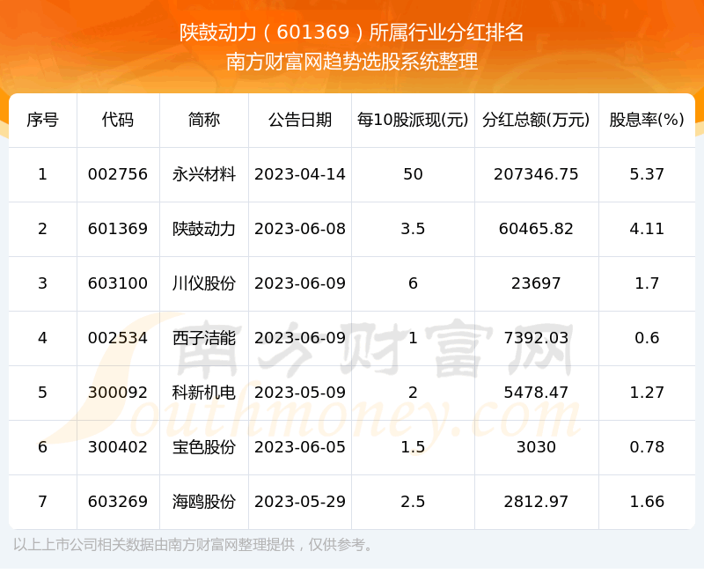
Task: Select stock name 海鸥股份
Action: point(204,502)
